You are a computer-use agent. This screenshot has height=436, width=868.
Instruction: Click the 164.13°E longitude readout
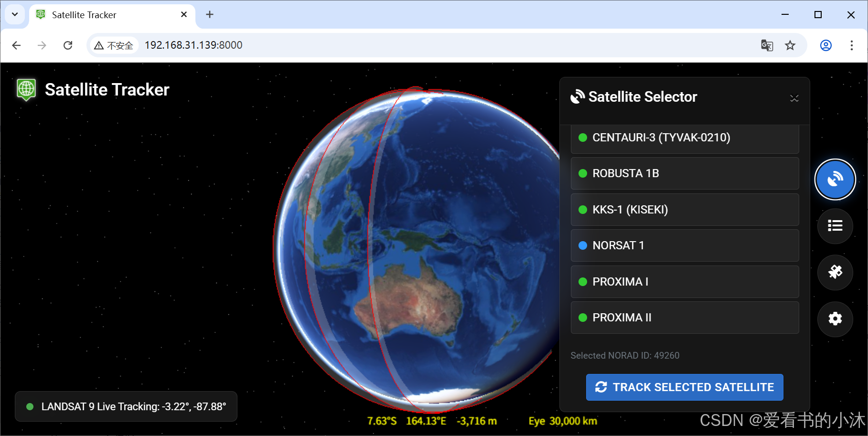click(426, 421)
